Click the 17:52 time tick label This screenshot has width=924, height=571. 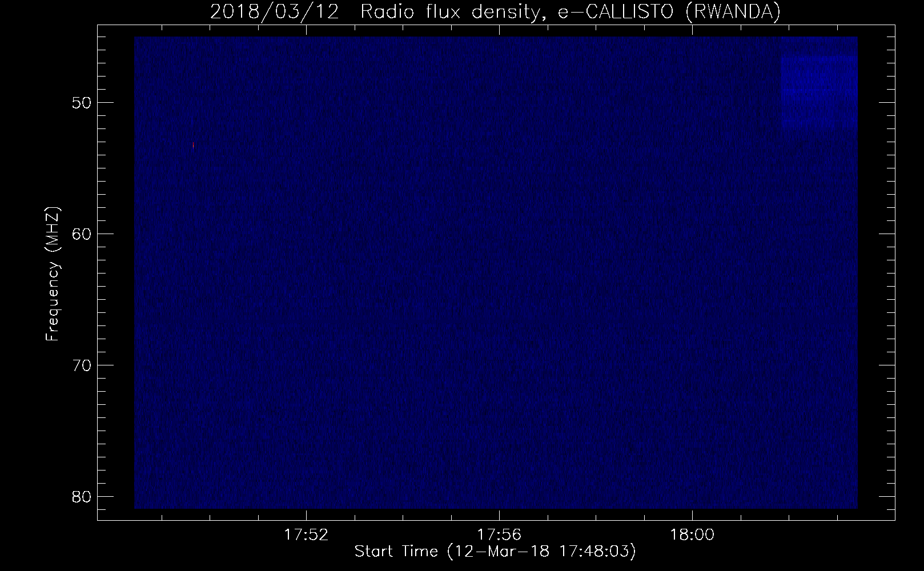(307, 535)
